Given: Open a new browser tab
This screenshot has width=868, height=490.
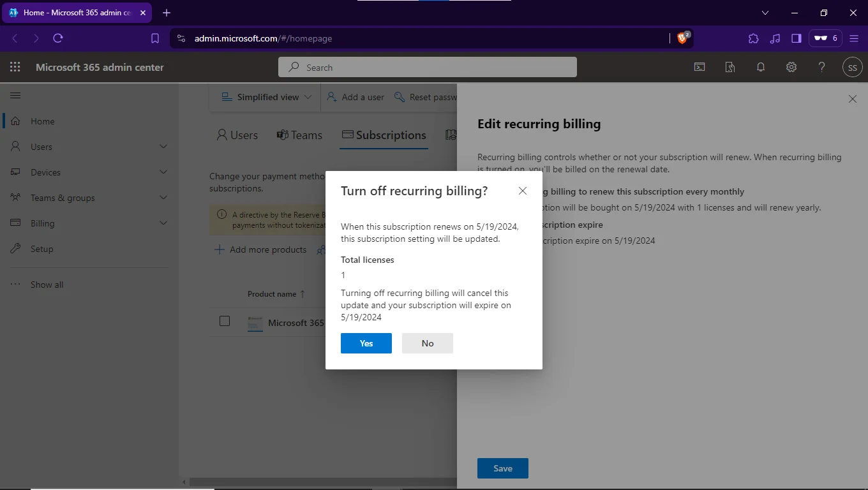Looking at the screenshot, I should 167,13.
